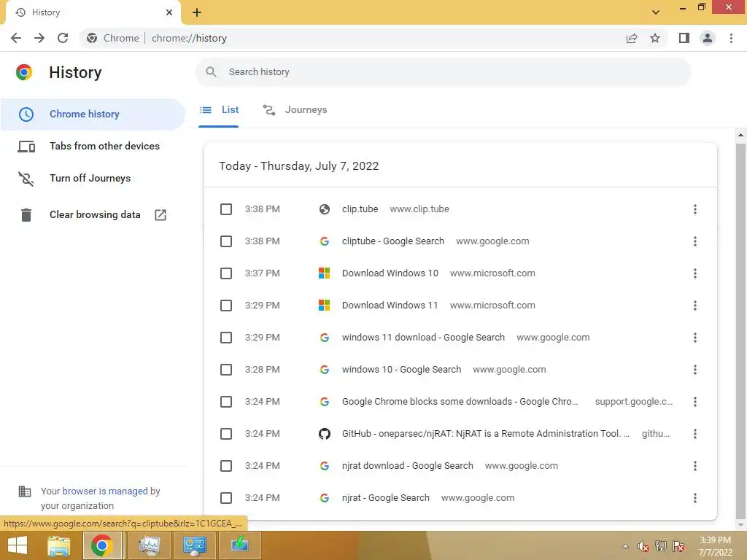Screen dimensions: 747x560
Task: Click the 'browser is managed' link
Action: (x=105, y=491)
